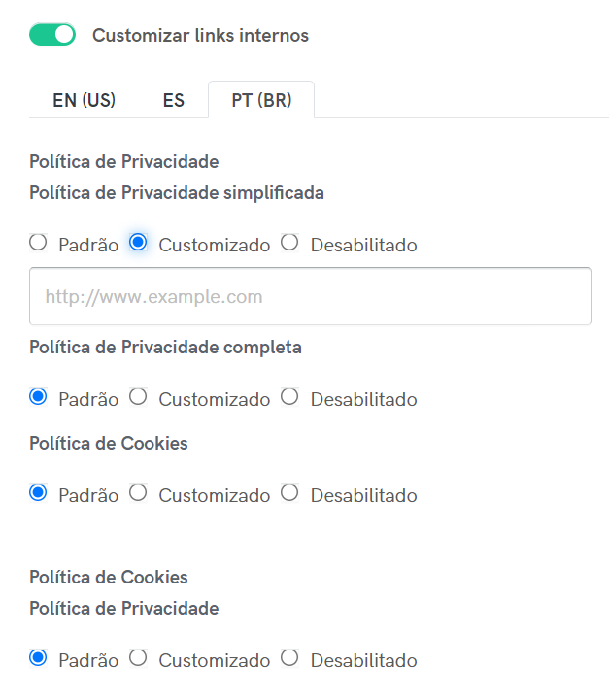Set Política de Privacidade simplificada to Desabilitado
The image size is (609, 700).
point(289,243)
